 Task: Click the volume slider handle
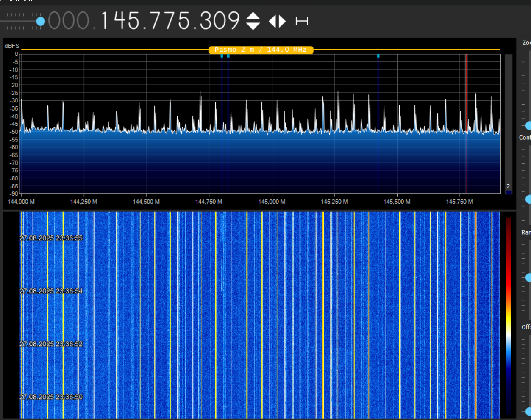click(x=41, y=21)
